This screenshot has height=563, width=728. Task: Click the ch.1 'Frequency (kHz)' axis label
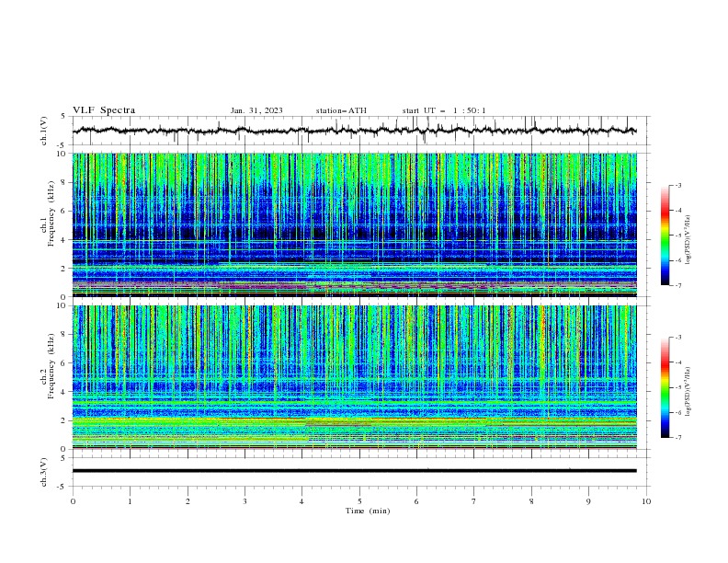tap(51, 213)
